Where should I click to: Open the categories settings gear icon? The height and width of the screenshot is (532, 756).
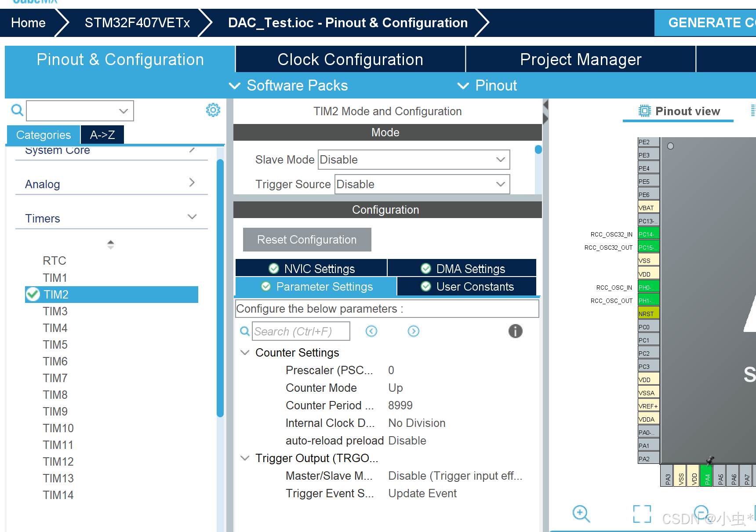pyautogui.click(x=213, y=110)
